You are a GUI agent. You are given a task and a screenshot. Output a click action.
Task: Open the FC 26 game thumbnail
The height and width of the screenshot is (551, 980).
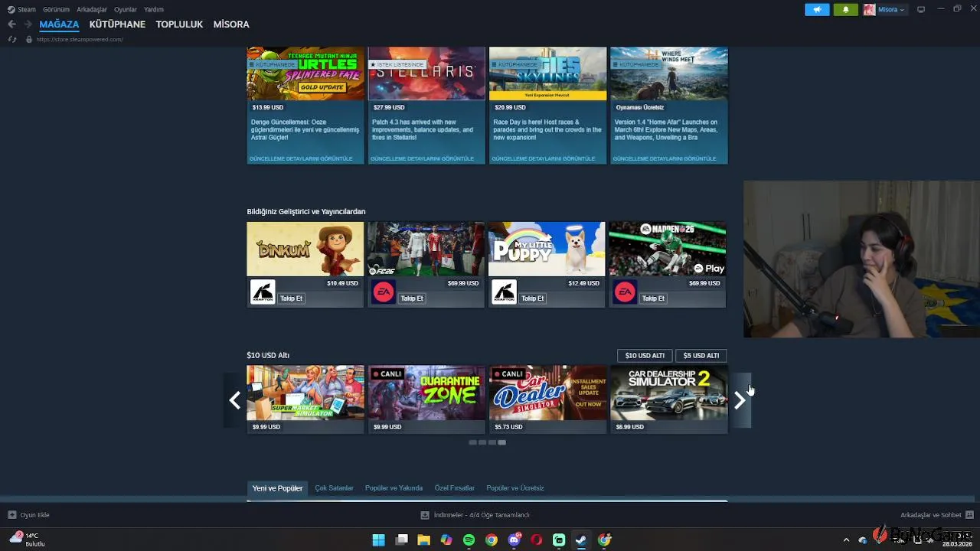click(x=426, y=249)
